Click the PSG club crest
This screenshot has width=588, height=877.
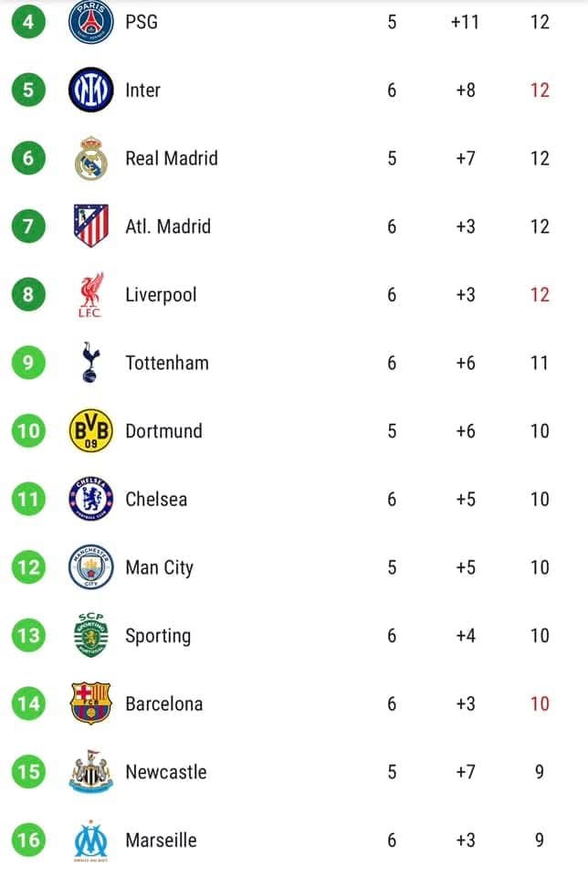pyautogui.click(x=91, y=22)
